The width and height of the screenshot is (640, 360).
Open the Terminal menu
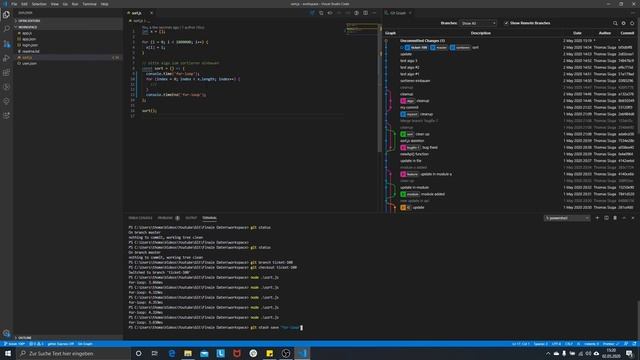coord(89,4)
